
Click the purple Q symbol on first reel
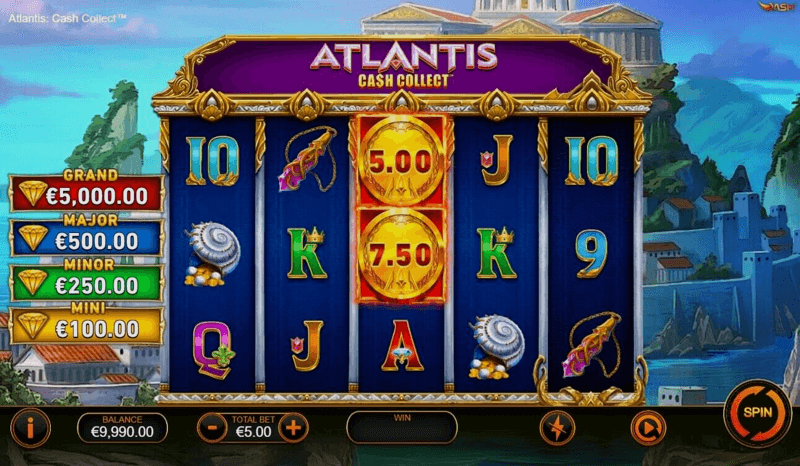pyautogui.click(x=214, y=350)
